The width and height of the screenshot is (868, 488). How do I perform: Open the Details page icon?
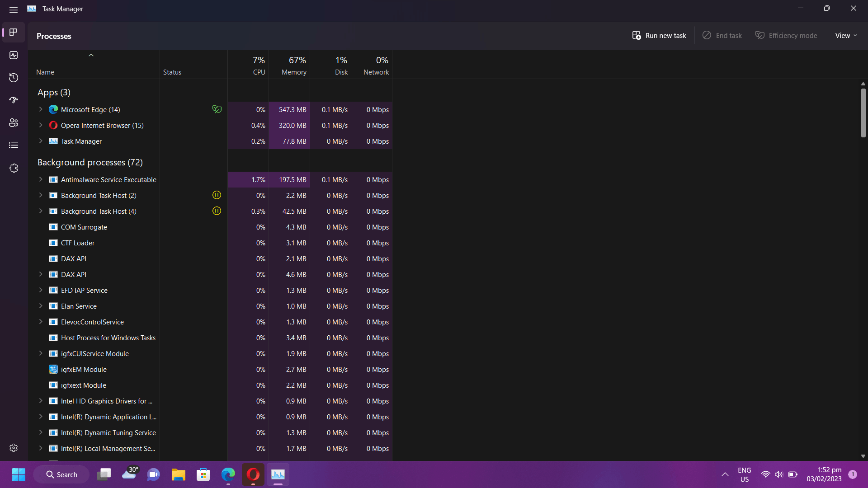coord(14,145)
